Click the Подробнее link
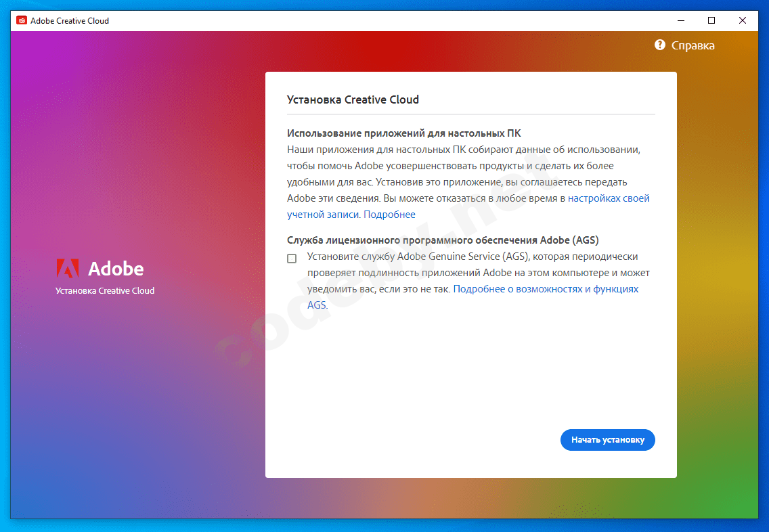 pos(389,215)
